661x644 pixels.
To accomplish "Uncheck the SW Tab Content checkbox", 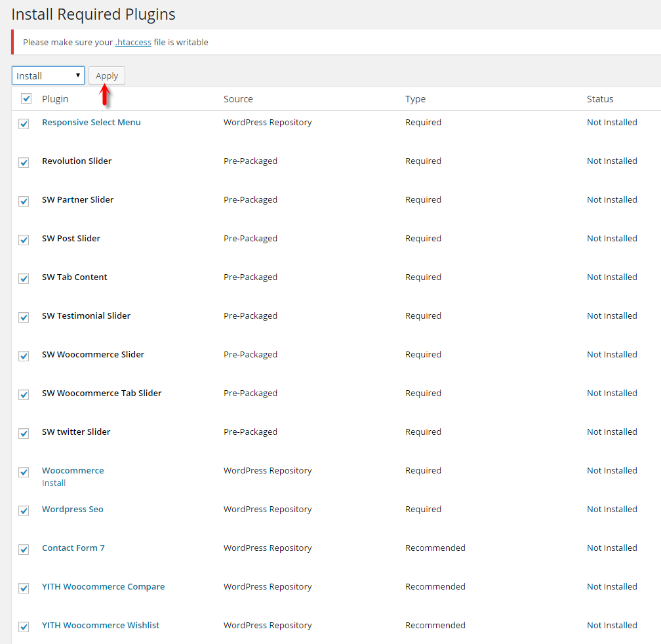I will tap(24, 279).
